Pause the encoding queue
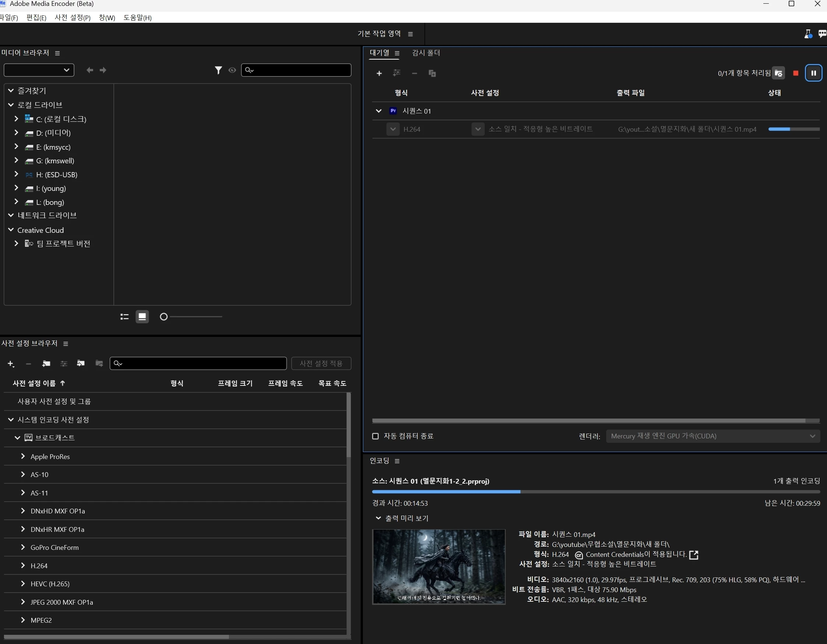 tap(813, 73)
